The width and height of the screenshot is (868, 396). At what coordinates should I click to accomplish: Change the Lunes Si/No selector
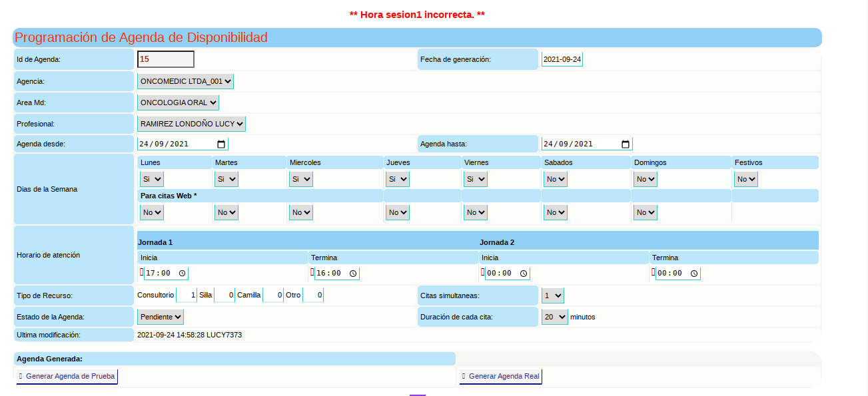[151, 179]
